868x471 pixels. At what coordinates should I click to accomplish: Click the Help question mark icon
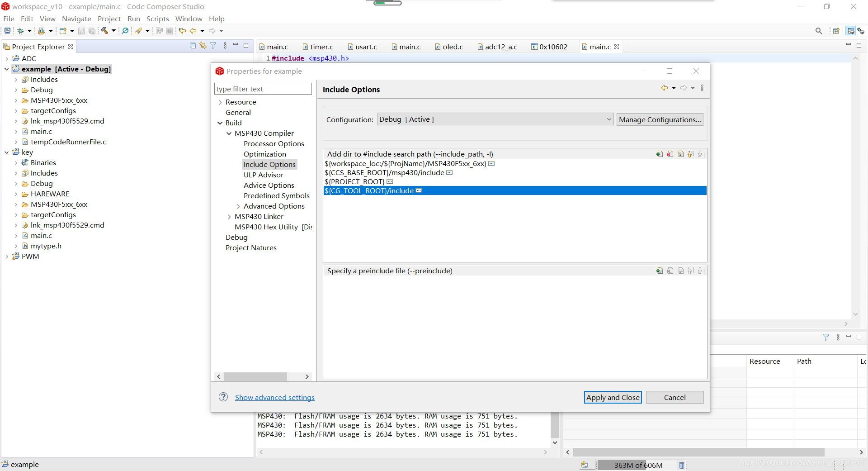tap(223, 397)
